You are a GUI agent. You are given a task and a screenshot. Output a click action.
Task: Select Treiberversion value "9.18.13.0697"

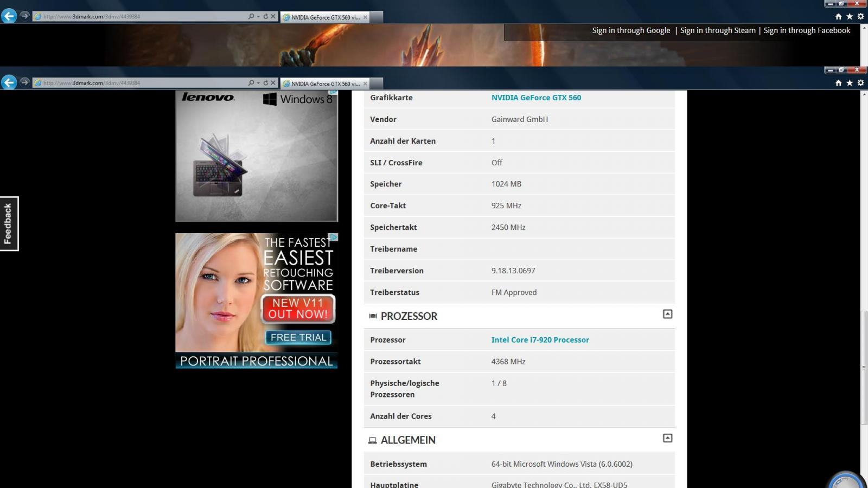tap(513, 271)
